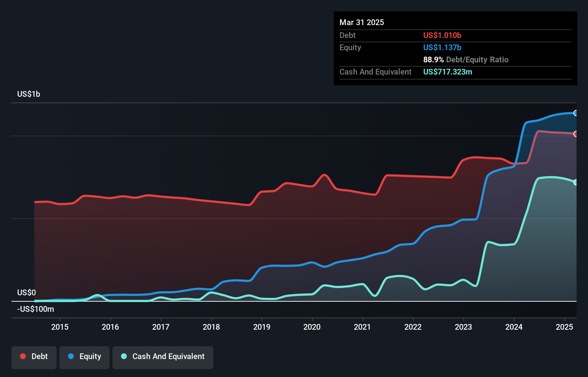588x377 pixels.
Task: Click the 2018 x-axis label
Action: pos(211,327)
